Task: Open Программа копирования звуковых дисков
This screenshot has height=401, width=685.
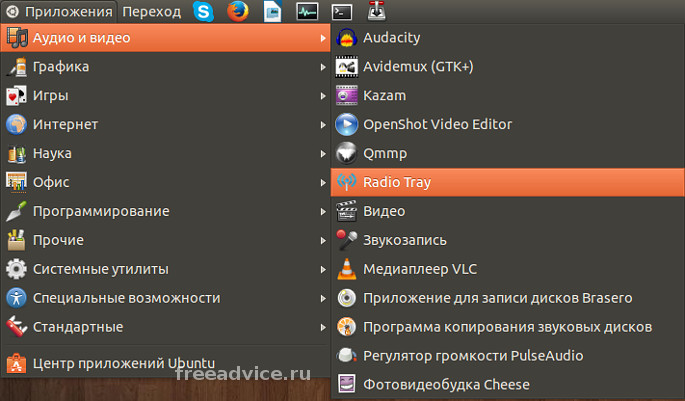Action: 508,327
